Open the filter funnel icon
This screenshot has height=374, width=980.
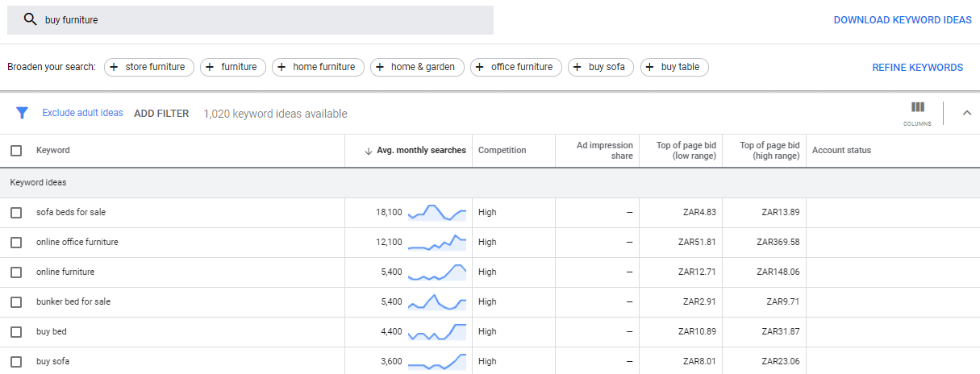click(x=23, y=114)
